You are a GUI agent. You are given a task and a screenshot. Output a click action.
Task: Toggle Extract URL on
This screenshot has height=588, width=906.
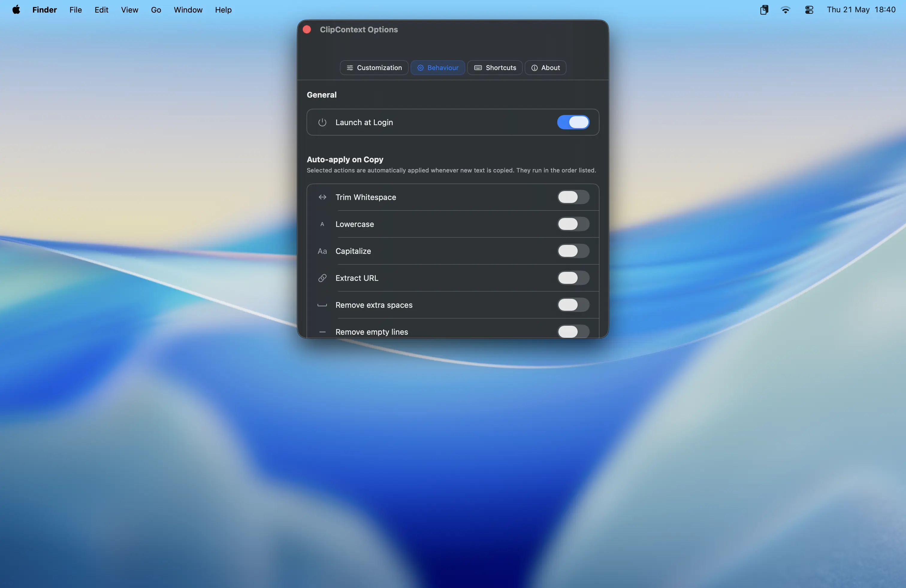(573, 278)
